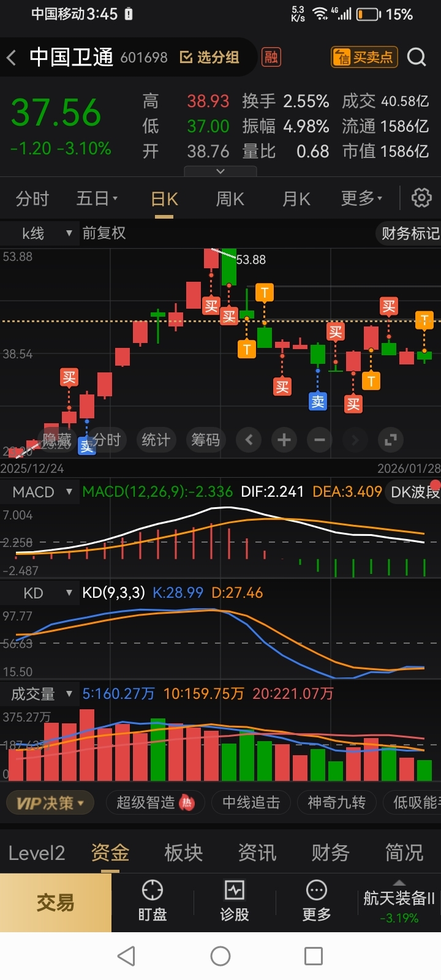Toggle the 买卖点 buy-sell points button
This screenshot has width=441, height=980.
pyautogui.click(x=364, y=57)
